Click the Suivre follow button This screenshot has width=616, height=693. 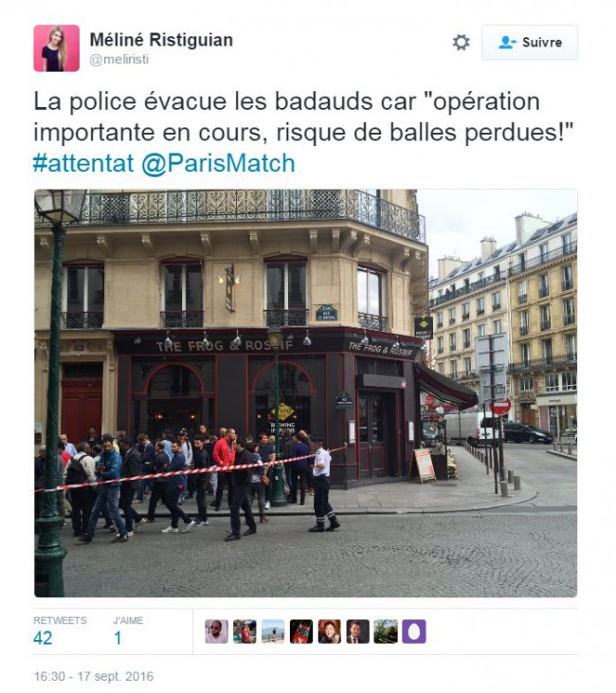530,43
